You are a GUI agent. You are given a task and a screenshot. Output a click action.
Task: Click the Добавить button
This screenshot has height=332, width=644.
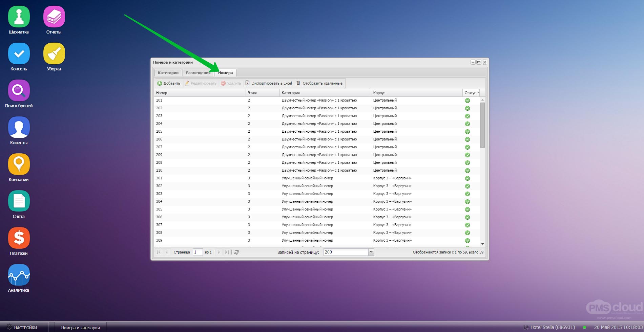tap(169, 83)
